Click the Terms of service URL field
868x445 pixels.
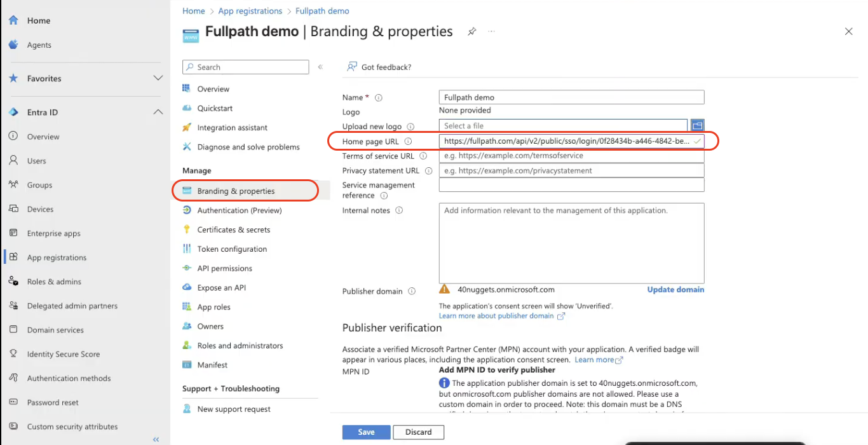571,156
